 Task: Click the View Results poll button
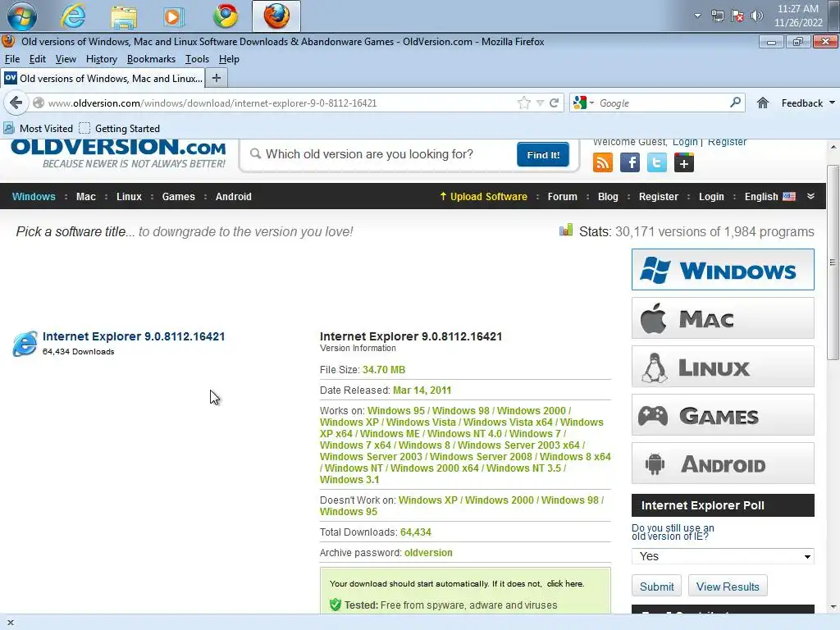[728, 586]
